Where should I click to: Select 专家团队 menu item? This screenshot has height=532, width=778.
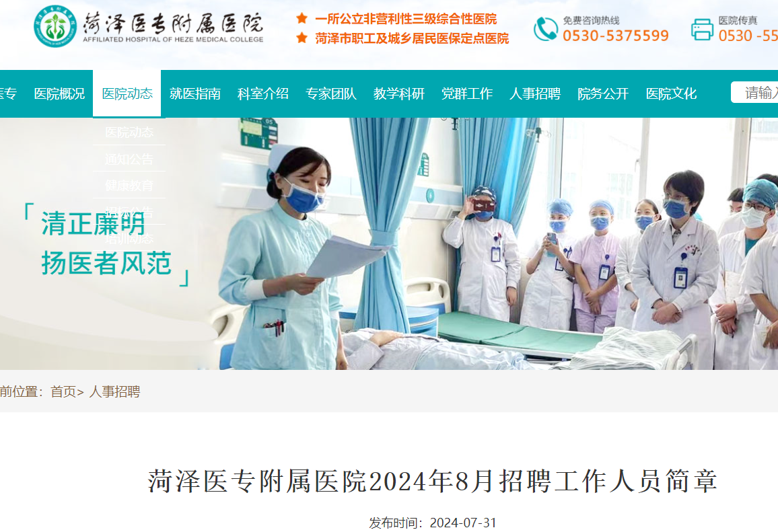(331, 93)
